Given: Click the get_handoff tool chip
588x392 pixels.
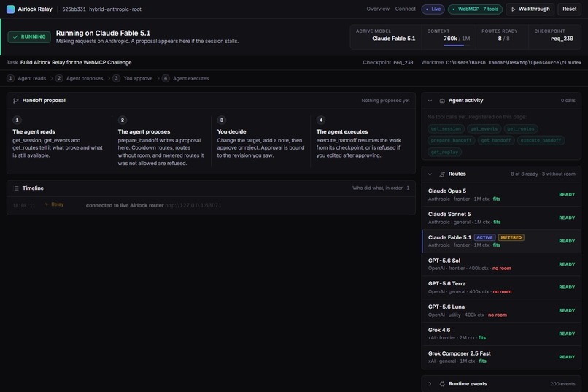Looking at the screenshot, I should tap(496, 140).
